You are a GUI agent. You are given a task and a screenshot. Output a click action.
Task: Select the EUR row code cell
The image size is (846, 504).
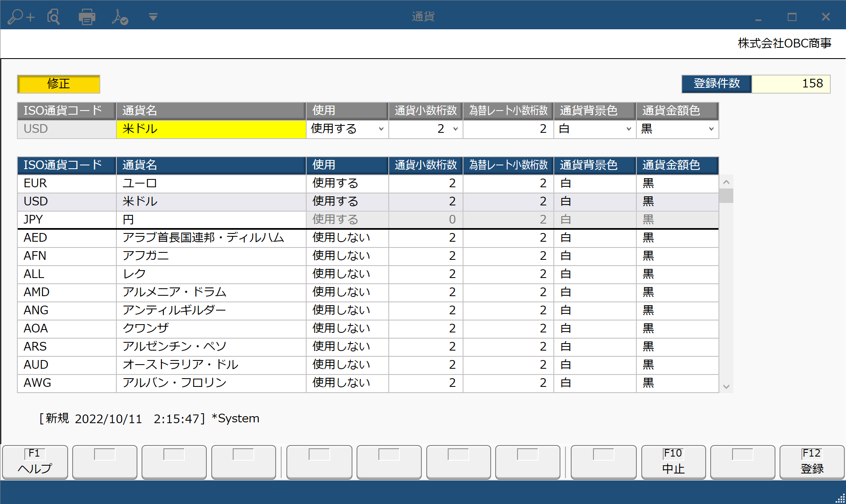[67, 184]
